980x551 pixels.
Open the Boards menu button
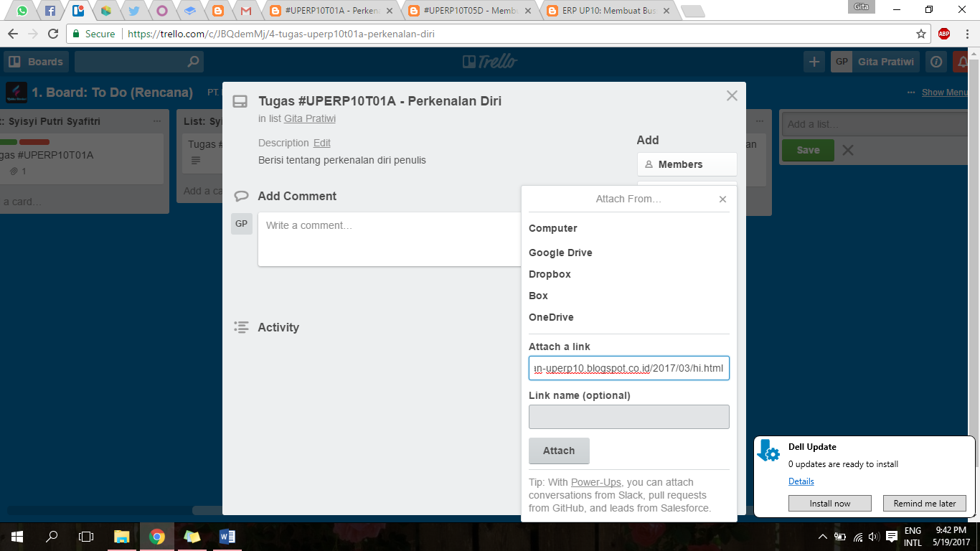point(36,62)
